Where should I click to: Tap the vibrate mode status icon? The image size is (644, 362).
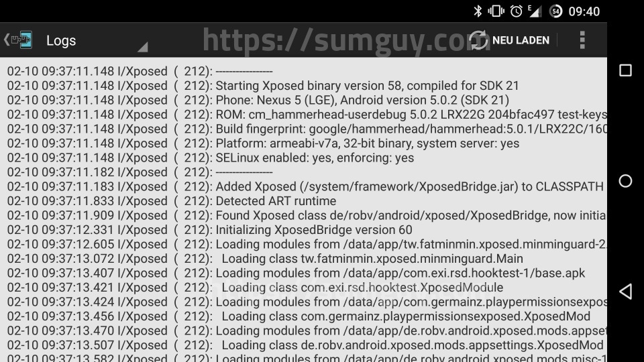click(496, 11)
